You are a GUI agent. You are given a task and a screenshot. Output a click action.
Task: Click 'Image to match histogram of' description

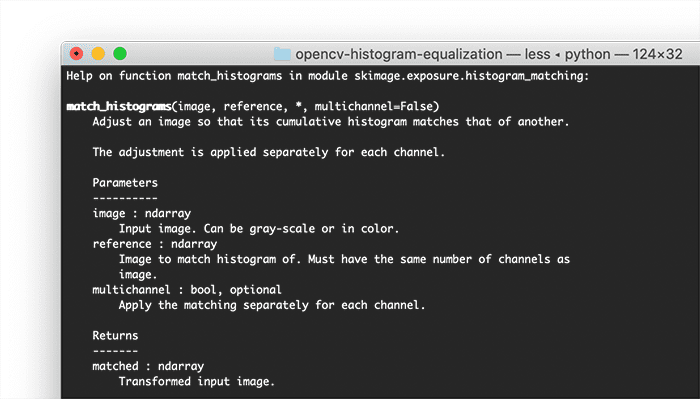coord(344,259)
